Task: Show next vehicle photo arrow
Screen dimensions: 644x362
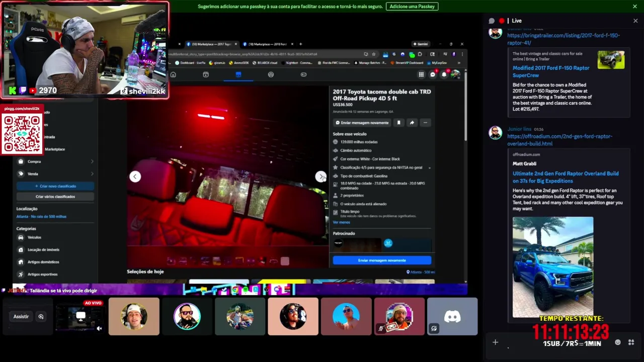Action: coord(320,176)
